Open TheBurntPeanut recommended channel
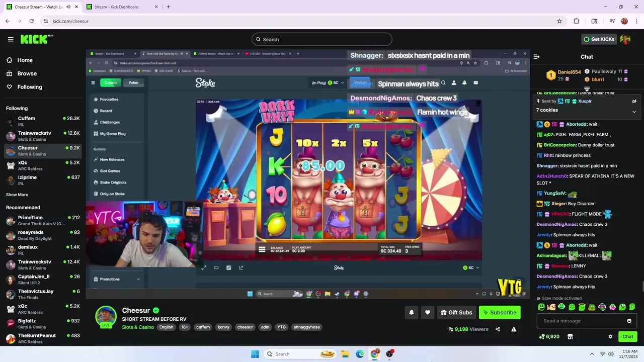 coord(43,338)
